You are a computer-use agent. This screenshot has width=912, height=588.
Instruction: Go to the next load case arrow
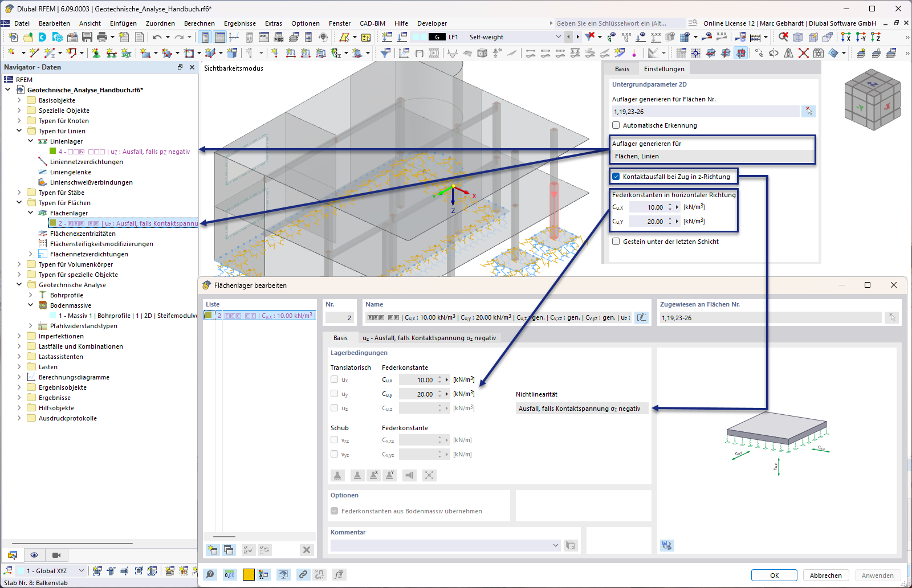pos(577,37)
